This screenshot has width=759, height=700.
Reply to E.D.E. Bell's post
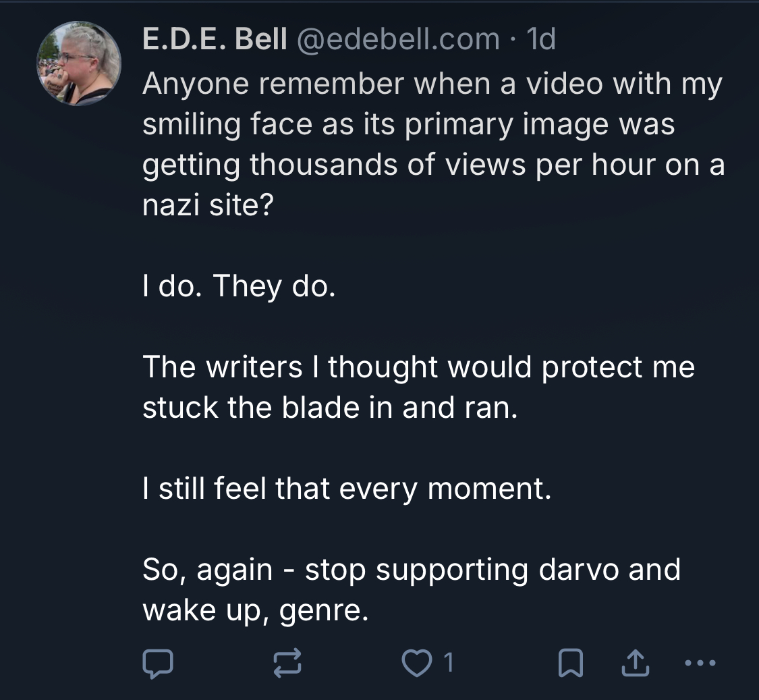coord(158,663)
